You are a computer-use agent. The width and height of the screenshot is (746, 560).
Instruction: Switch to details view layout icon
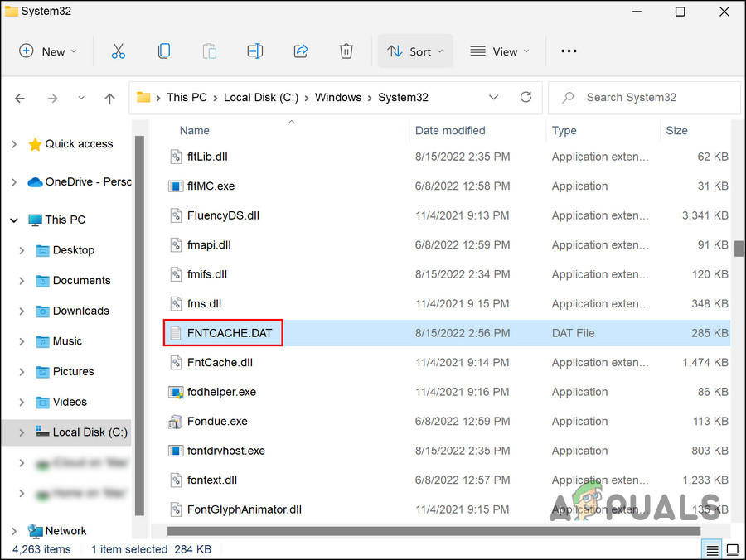(712, 551)
